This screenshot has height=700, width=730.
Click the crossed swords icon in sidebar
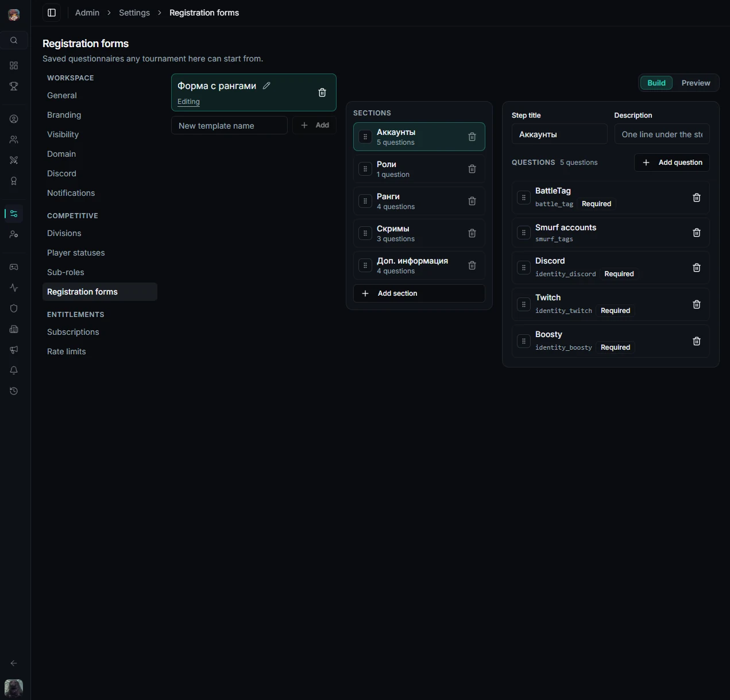pos(14,160)
